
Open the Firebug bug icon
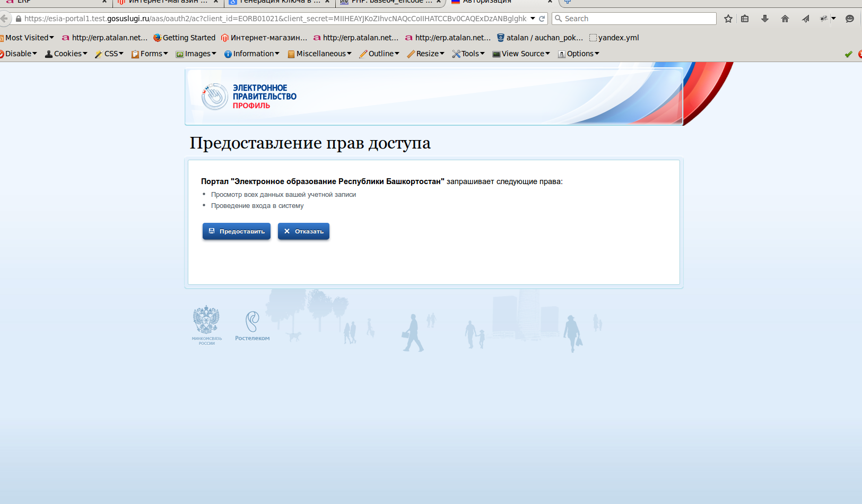[823, 19]
